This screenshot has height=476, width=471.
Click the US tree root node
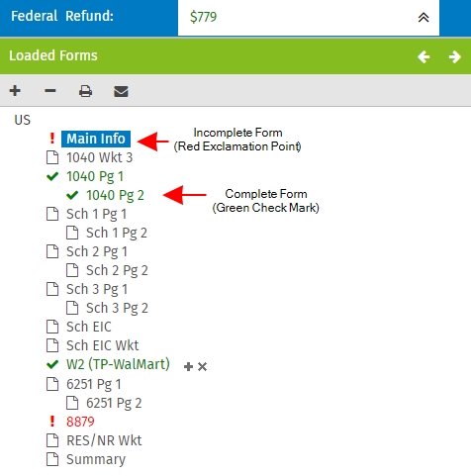tap(22, 120)
